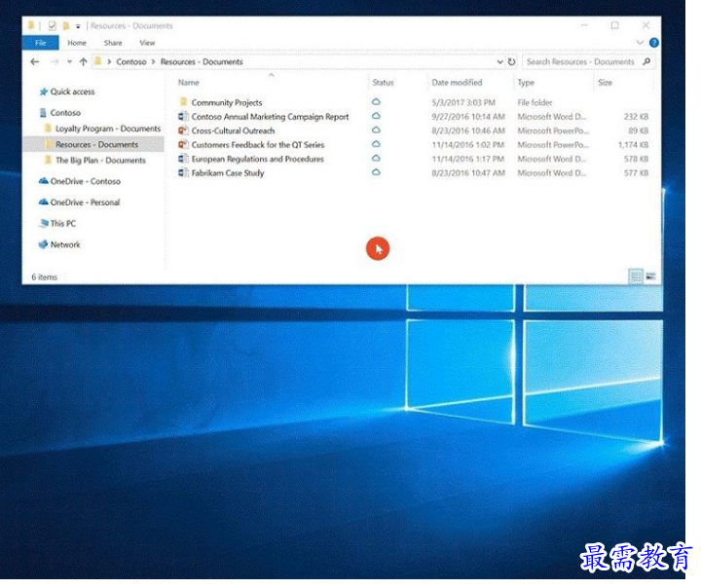Click cloud status icon for Contoso Annual Report

point(376,116)
